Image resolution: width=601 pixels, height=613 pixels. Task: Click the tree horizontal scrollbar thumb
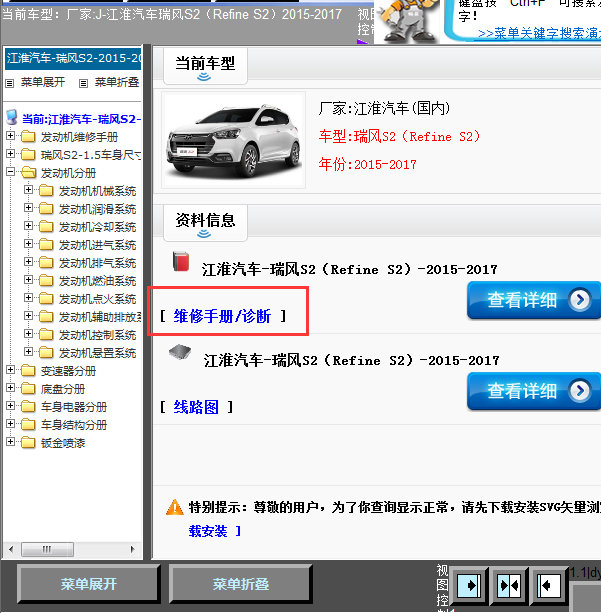pyautogui.click(x=47, y=549)
